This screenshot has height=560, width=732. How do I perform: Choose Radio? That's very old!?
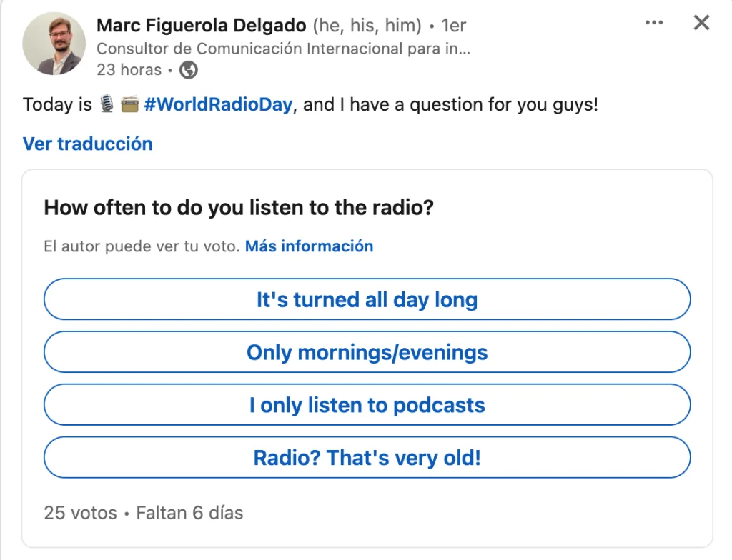click(367, 458)
